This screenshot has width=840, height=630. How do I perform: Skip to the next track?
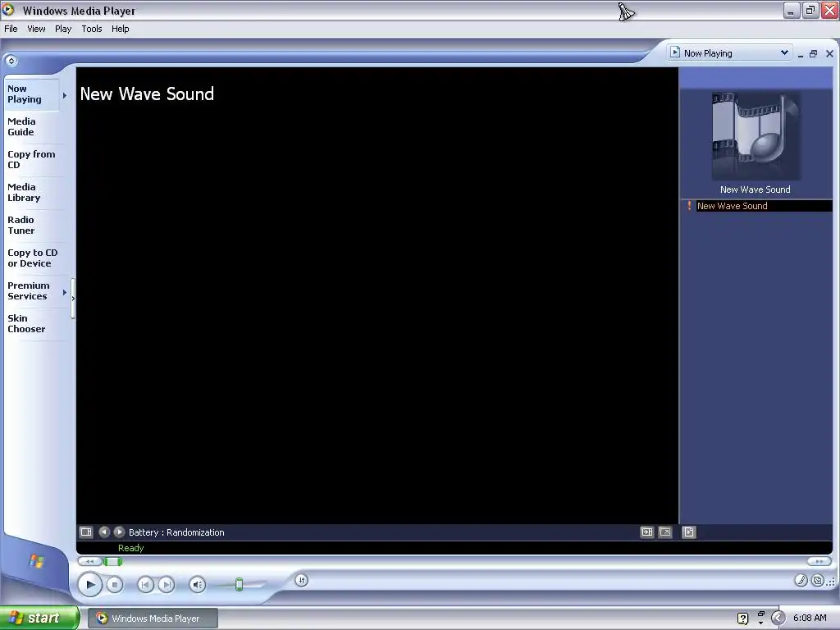click(167, 584)
